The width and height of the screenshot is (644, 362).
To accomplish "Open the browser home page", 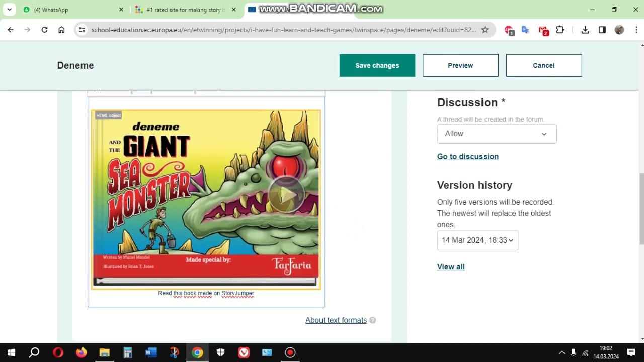I will point(61,30).
